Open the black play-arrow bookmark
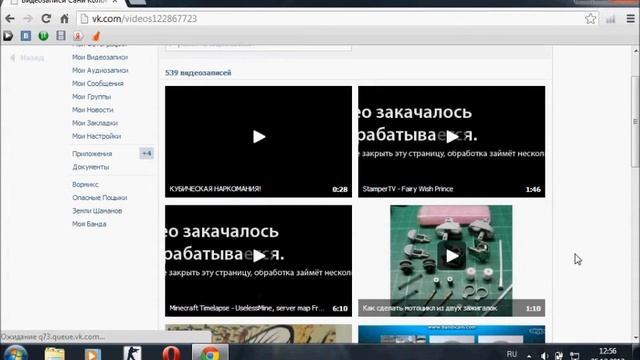Viewport: 640px width, 360px height. pyautogui.click(x=8, y=36)
